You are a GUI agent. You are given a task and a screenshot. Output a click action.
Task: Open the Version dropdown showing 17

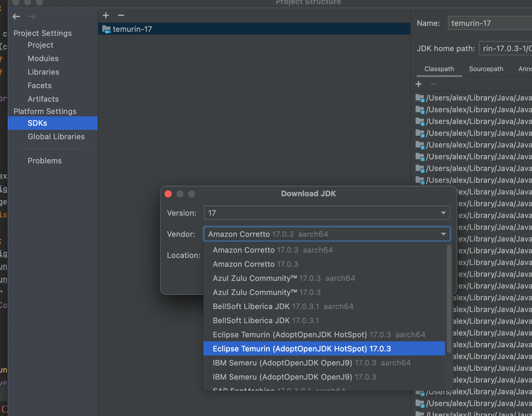[327, 213]
